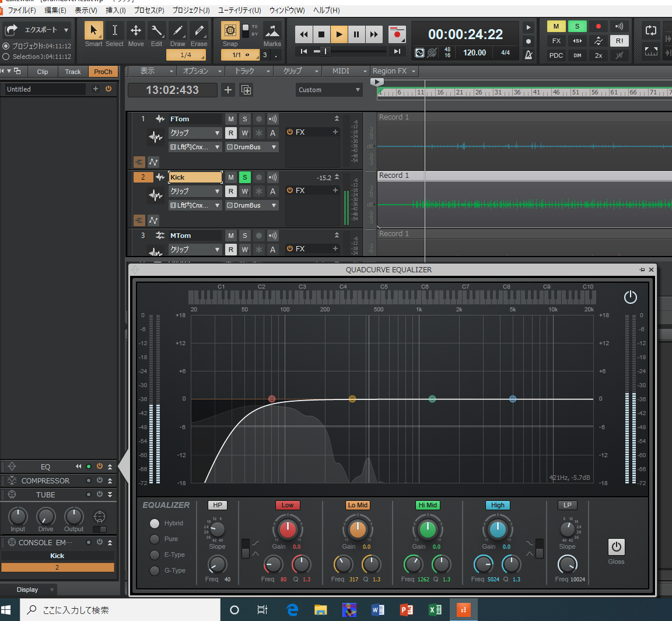Click the HP filter band button
Viewport: 672px width, 621px height.
point(217,505)
